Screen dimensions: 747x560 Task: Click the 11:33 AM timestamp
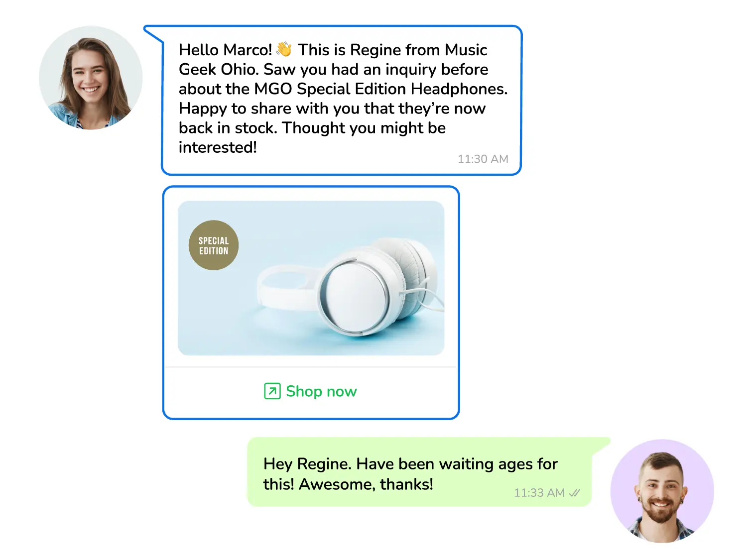point(539,493)
